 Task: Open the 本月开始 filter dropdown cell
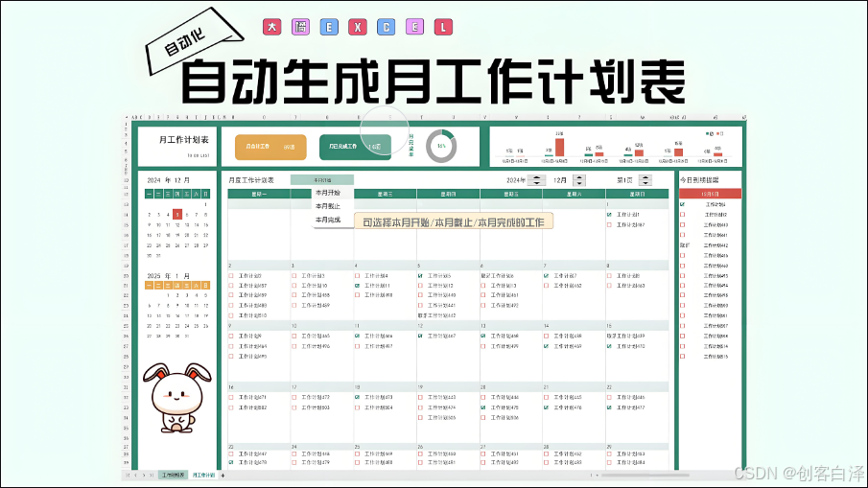[x=321, y=180]
